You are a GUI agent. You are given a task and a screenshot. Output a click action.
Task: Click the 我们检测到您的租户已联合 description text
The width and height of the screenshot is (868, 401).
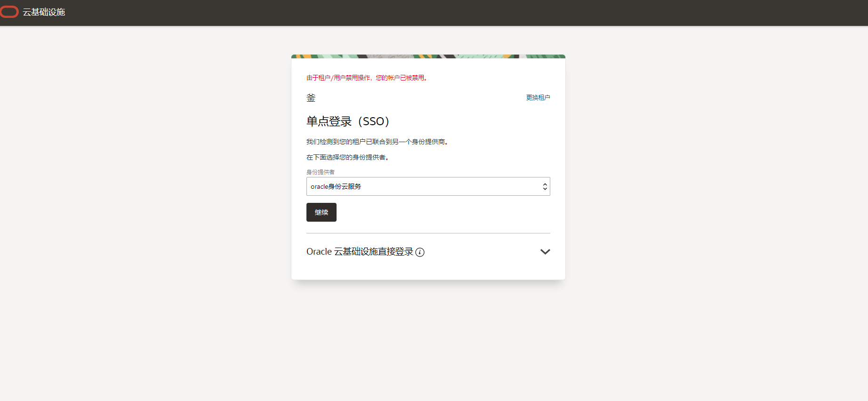point(377,142)
